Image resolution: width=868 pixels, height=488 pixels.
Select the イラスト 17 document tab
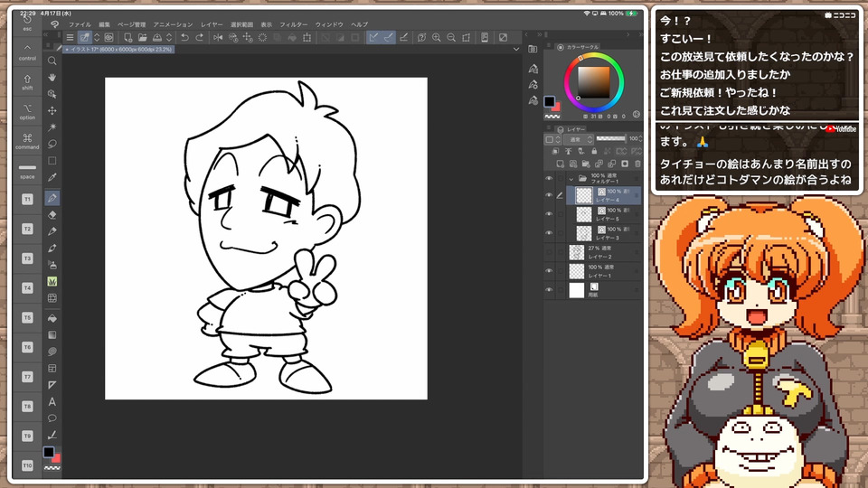118,49
